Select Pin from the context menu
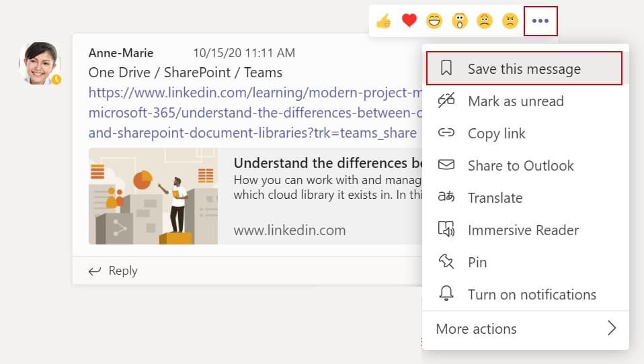 525,262
